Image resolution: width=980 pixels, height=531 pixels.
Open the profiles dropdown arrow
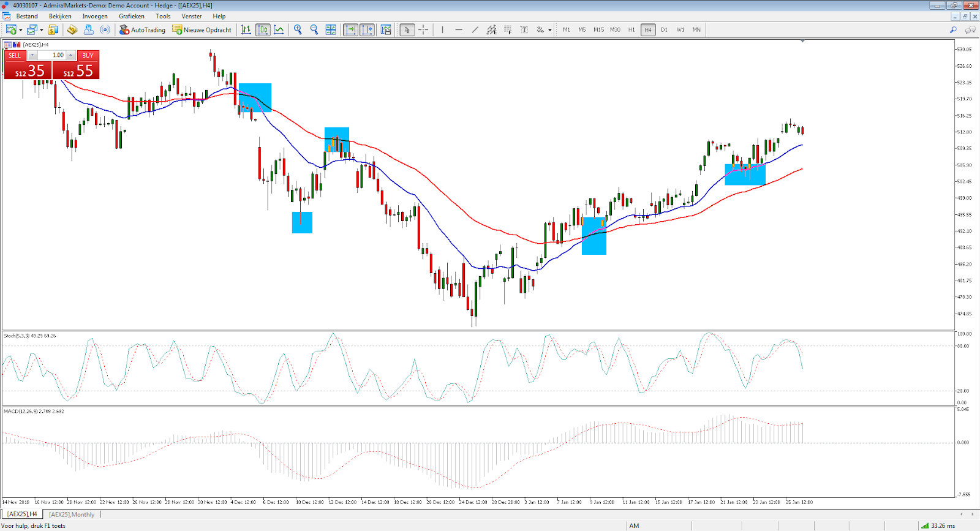pyautogui.click(x=42, y=30)
